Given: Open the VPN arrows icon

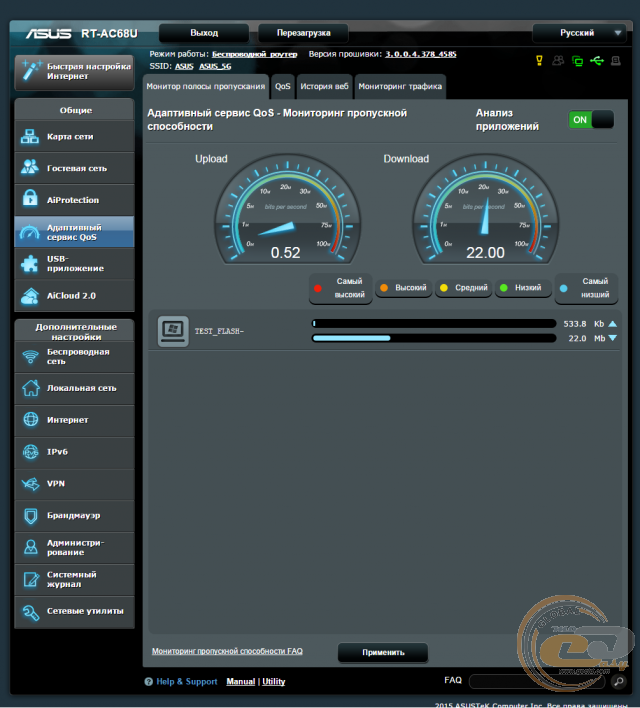Looking at the screenshot, I should (31, 484).
